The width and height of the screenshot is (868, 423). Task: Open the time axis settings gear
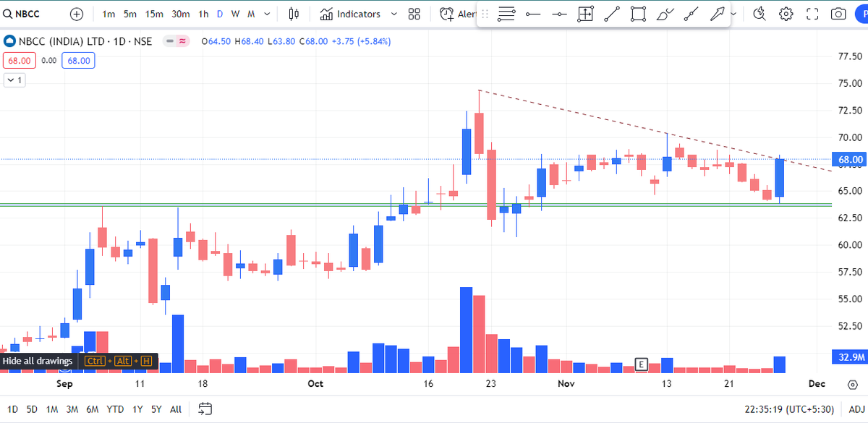coord(852,384)
